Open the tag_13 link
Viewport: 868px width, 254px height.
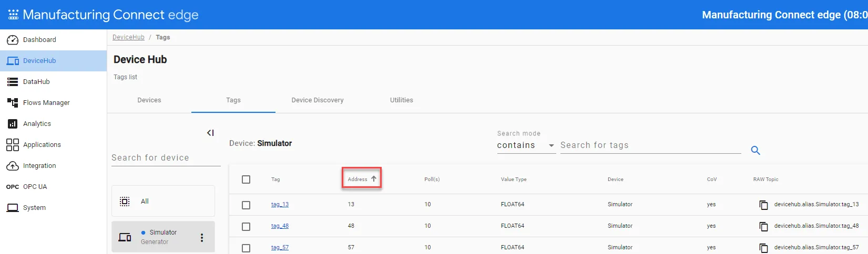(x=280, y=205)
